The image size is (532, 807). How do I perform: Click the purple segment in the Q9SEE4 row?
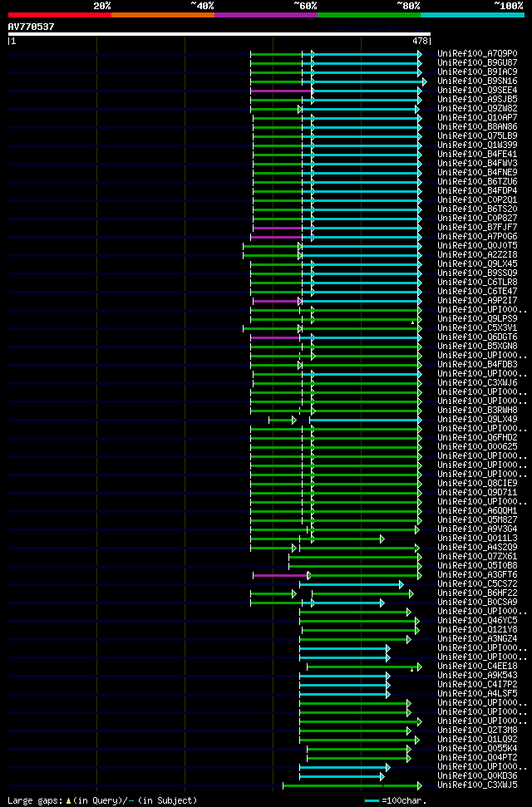point(281,91)
